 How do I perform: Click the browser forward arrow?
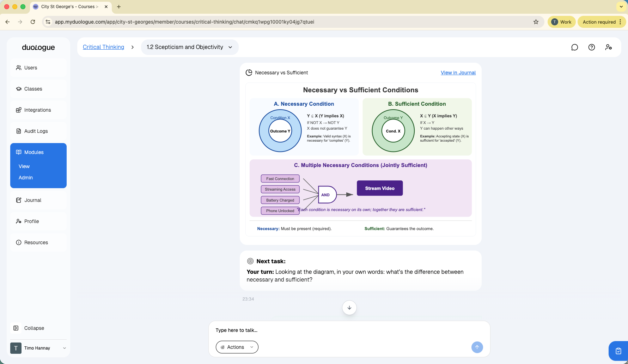(x=20, y=22)
